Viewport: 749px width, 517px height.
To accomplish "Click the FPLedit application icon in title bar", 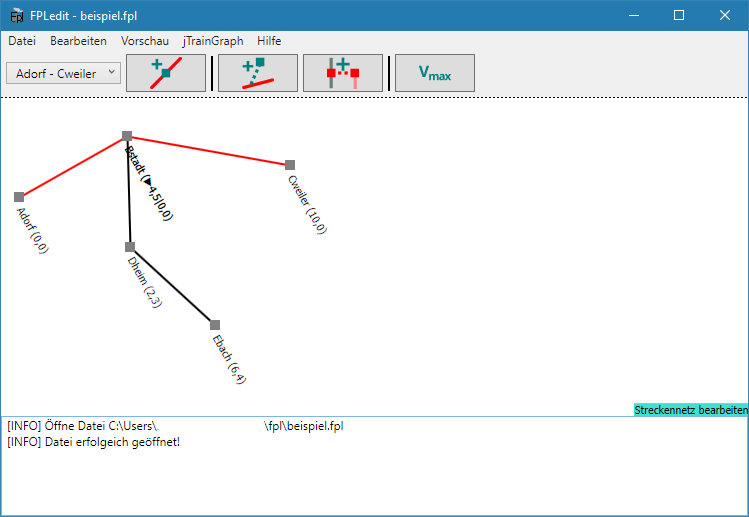I will tap(17, 16).
